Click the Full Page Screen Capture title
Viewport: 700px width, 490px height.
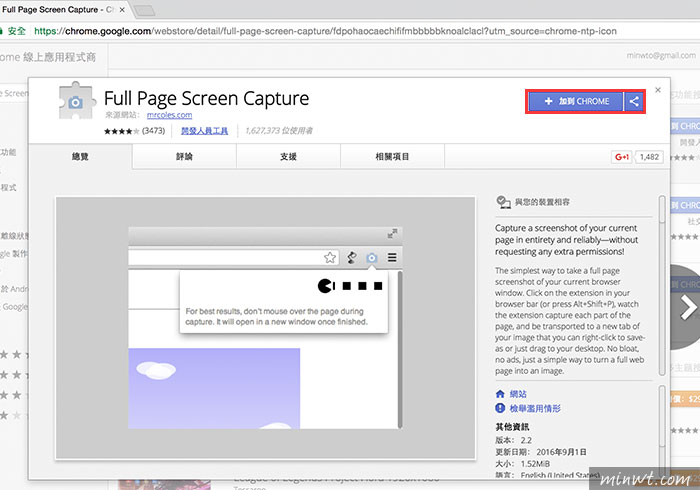(x=207, y=98)
